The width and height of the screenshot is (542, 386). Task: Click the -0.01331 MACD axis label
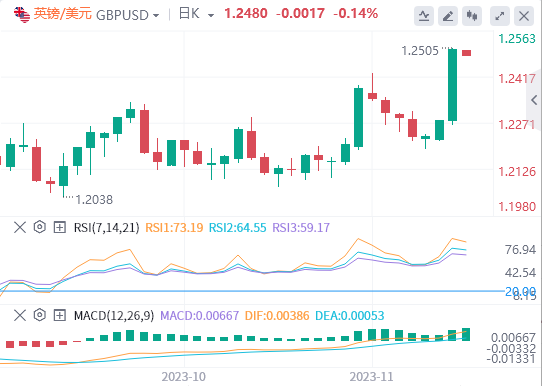[x=511, y=359]
